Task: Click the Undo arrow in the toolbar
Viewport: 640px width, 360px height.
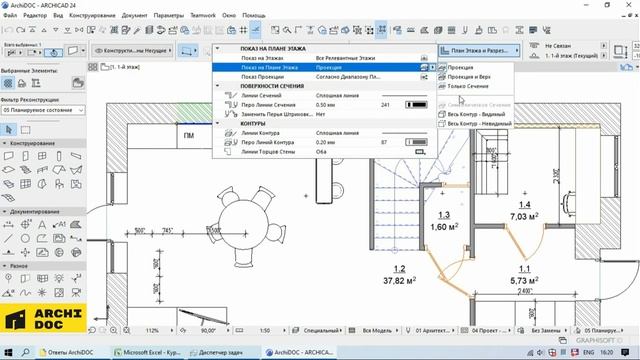Action: click(x=8, y=30)
